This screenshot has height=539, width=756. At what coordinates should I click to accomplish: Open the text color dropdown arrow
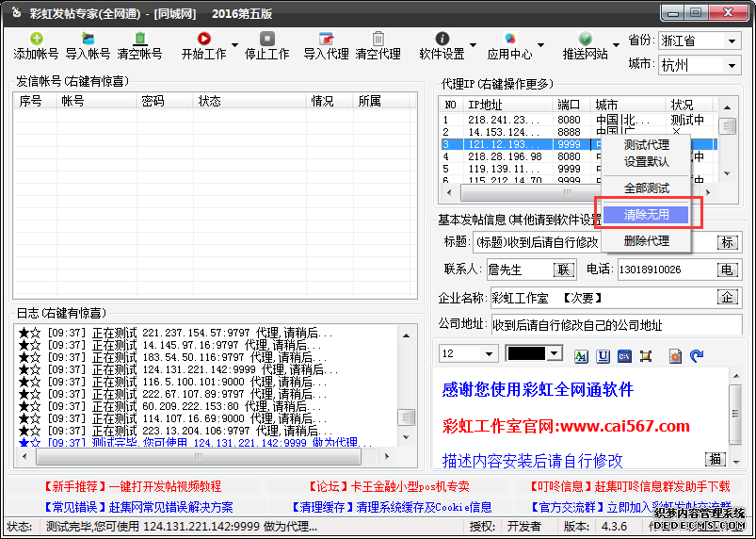coord(555,353)
